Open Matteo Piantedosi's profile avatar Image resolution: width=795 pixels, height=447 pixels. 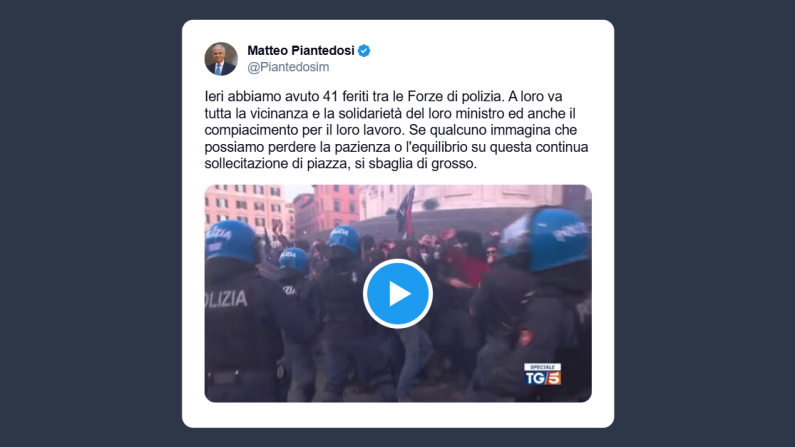click(x=221, y=59)
